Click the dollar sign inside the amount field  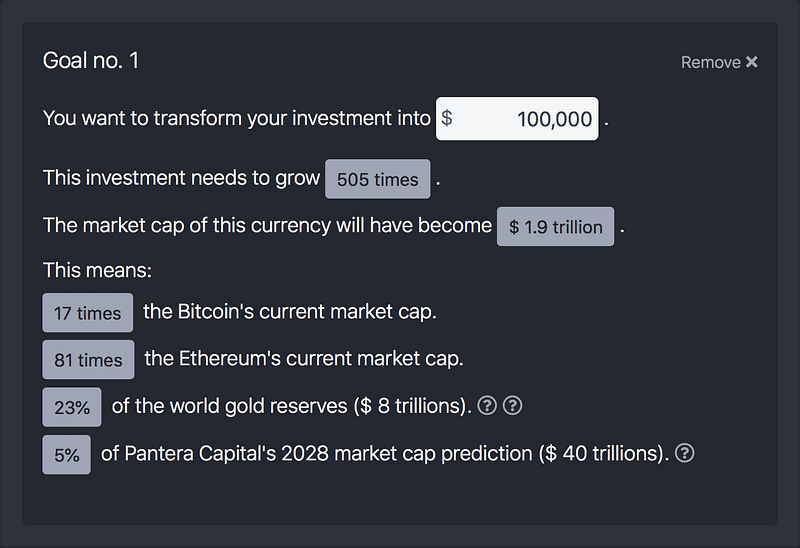[446, 118]
